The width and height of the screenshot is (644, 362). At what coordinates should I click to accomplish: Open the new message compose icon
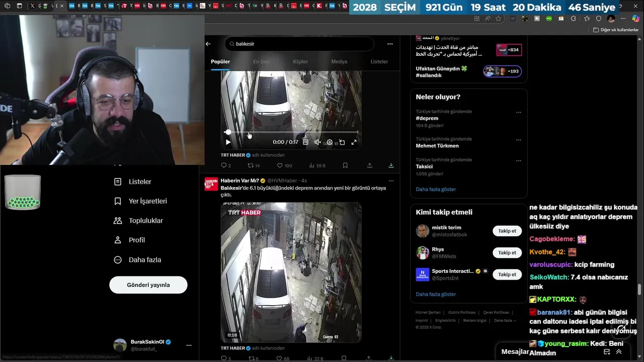[607, 352]
